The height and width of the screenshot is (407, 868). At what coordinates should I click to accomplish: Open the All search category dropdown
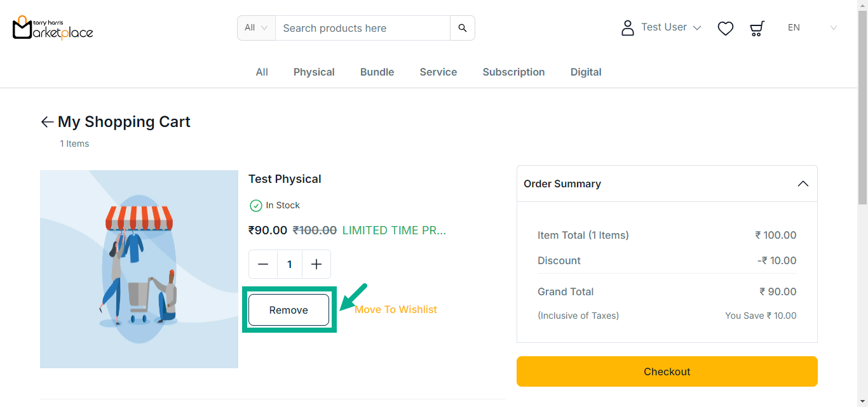tap(256, 28)
